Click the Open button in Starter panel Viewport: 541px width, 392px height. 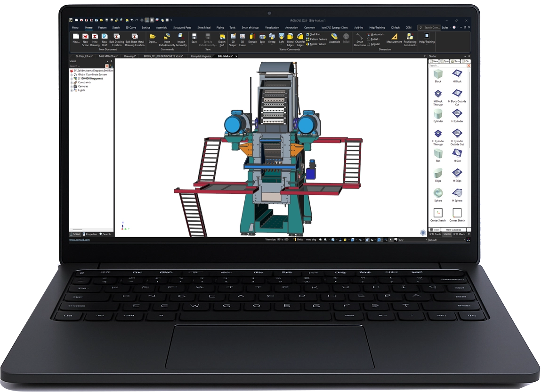(445, 61)
